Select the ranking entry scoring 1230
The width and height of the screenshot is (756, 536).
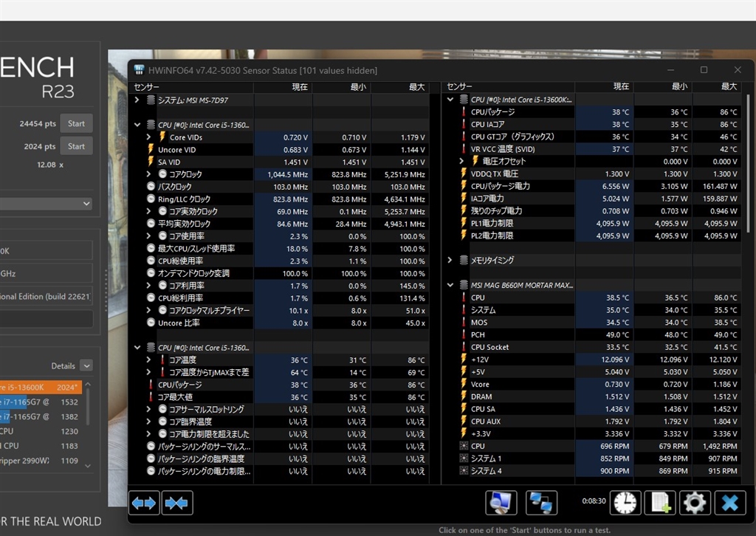pos(41,431)
